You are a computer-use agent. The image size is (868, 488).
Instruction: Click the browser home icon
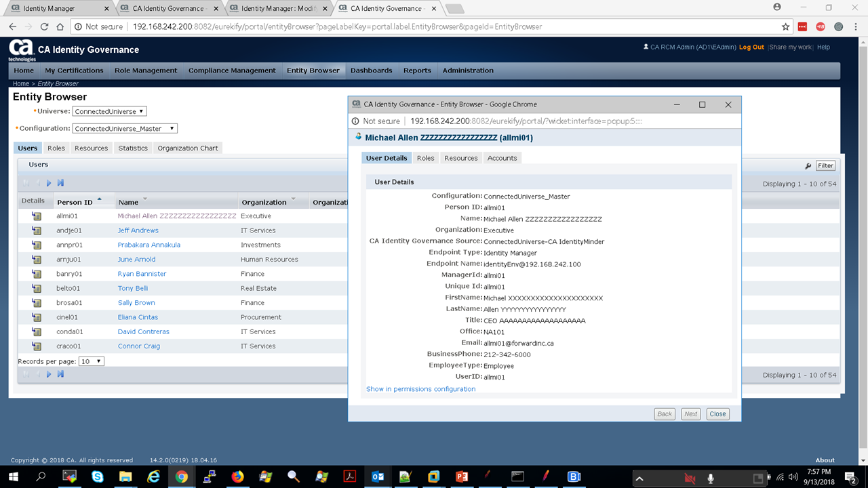60,26
